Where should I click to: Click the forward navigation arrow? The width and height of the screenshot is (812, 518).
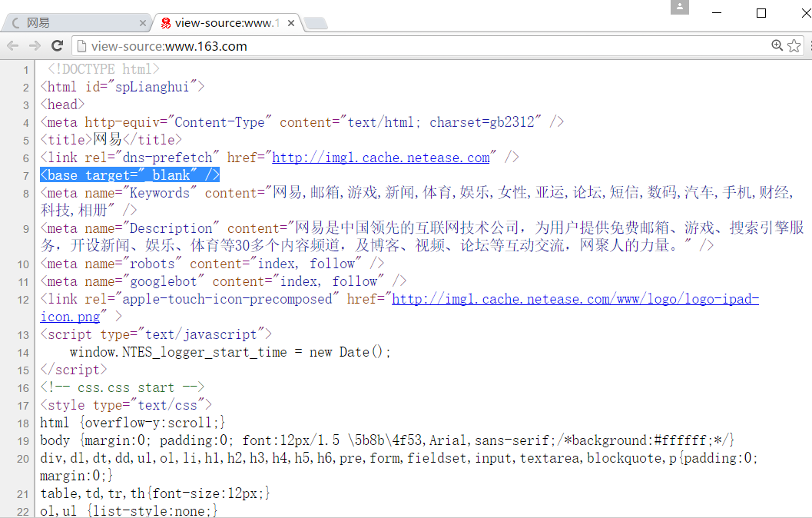[x=35, y=45]
